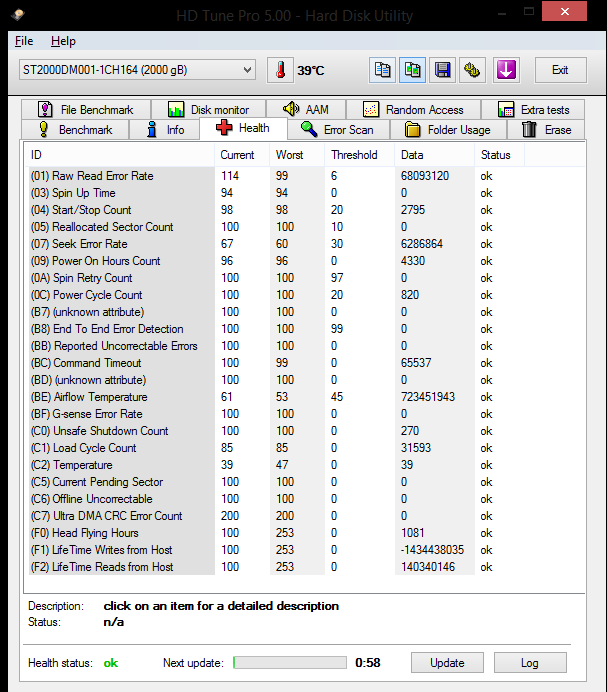Switch to the Erase tab
Viewport: 607px width, 692px height.
pos(547,130)
